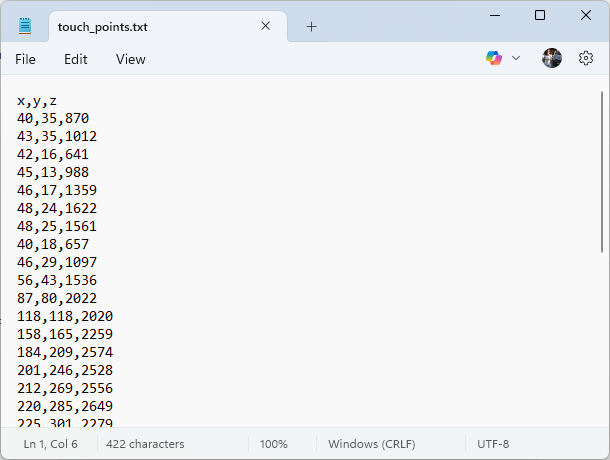
Task: Maximize the Notepad window
Action: [540, 16]
